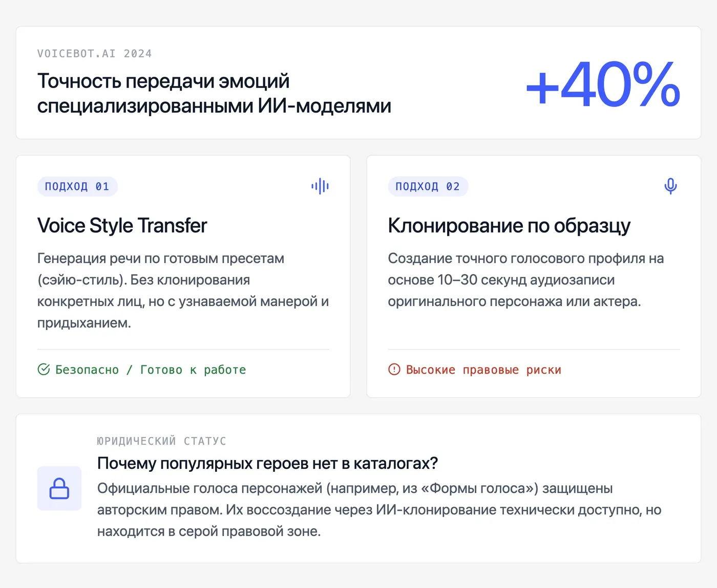Viewport: 717px width, 588px height.
Task: Click the Официальные голоса персонажей paragraph
Action: tap(379, 510)
